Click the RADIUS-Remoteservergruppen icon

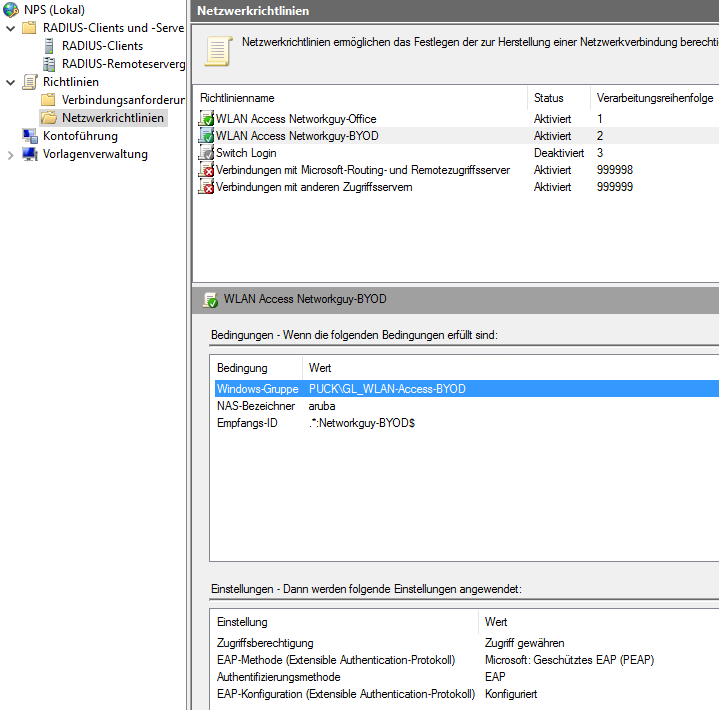49,64
